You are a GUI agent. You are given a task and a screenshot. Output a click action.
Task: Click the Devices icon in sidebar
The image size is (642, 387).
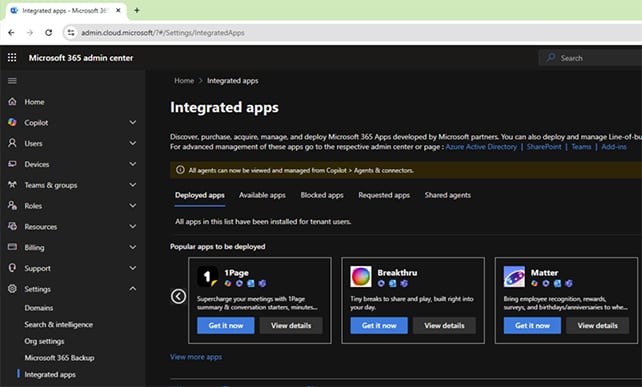[x=12, y=164]
